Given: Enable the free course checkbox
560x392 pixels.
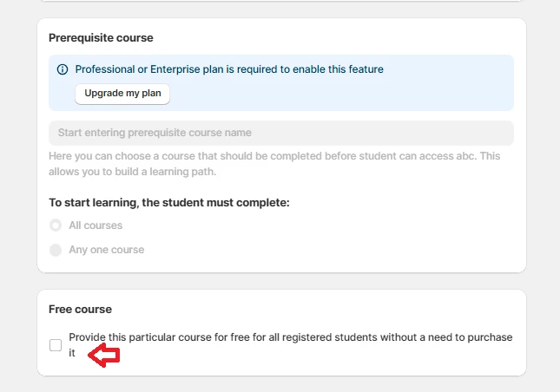Looking at the screenshot, I should pos(56,345).
